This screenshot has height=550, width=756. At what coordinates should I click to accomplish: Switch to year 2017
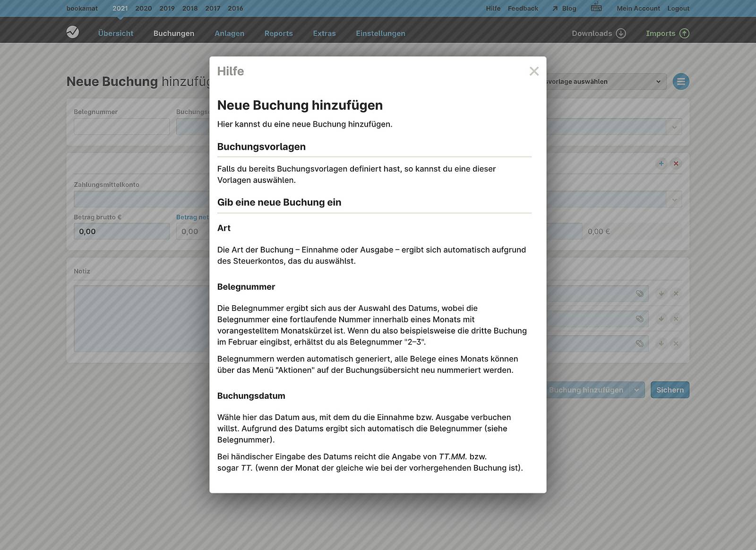(x=213, y=9)
